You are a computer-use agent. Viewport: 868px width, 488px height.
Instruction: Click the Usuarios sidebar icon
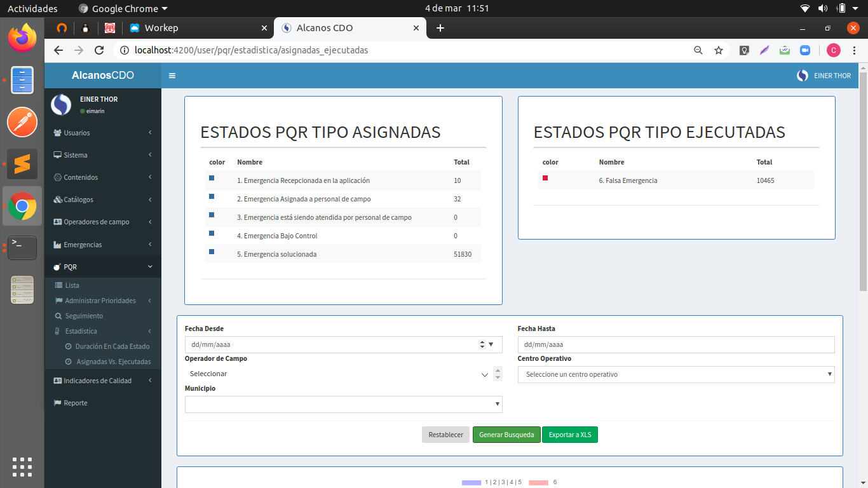[58, 133]
